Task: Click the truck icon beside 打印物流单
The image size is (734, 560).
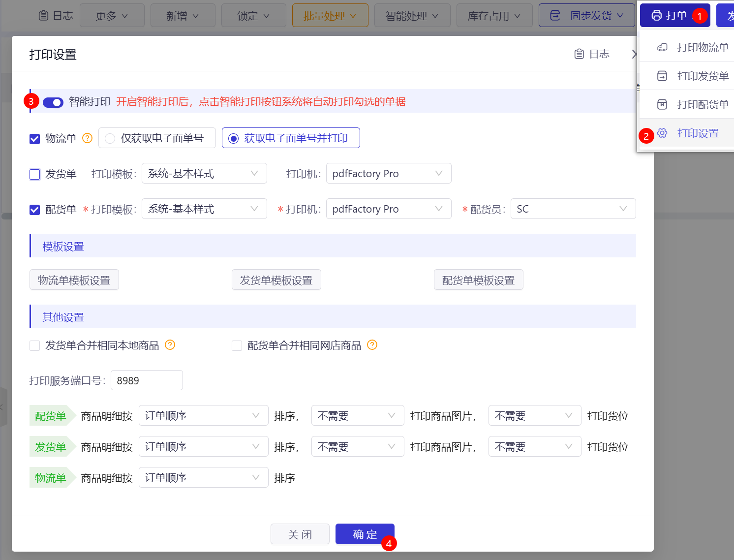Action: pyautogui.click(x=662, y=47)
